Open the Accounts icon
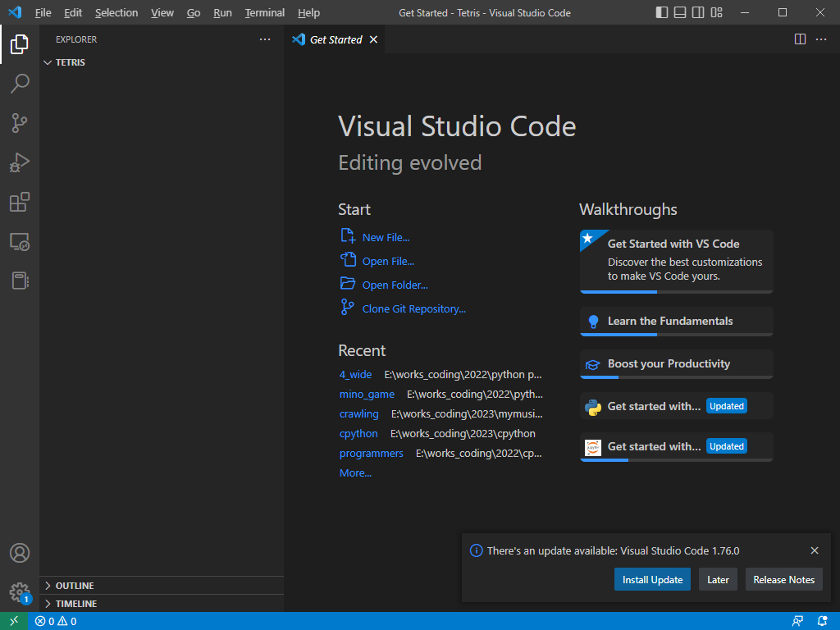 click(x=20, y=553)
